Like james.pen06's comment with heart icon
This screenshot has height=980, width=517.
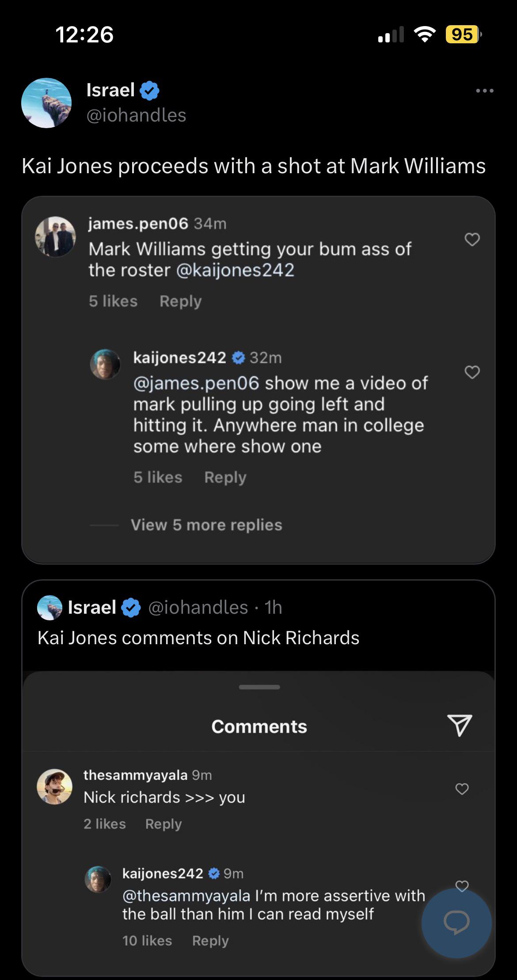point(472,239)
